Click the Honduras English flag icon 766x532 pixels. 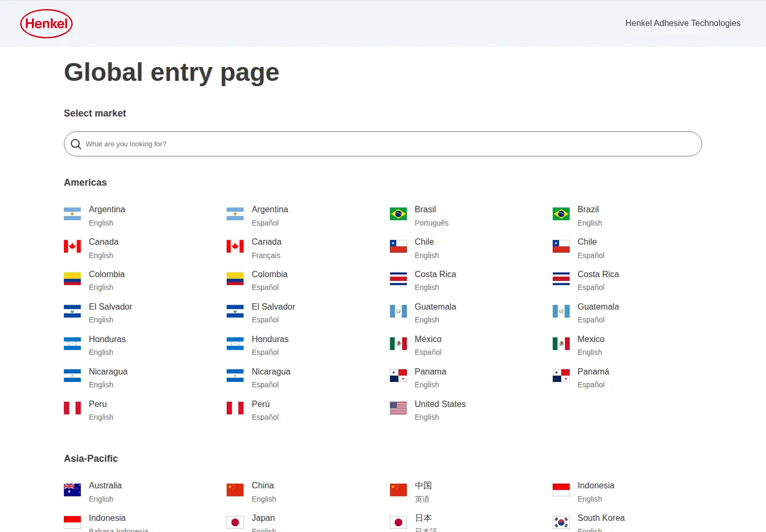pyautogui.click(x=72, y=344)
